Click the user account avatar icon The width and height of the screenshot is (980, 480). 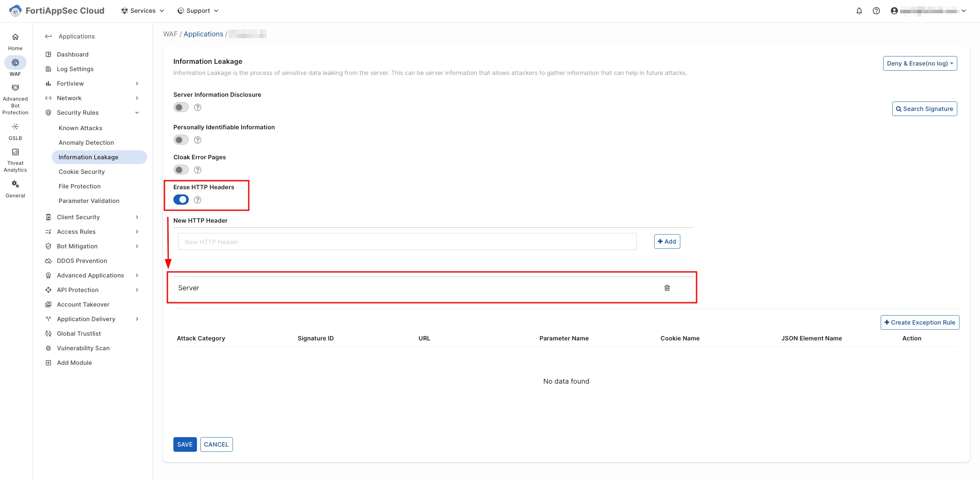894,11
